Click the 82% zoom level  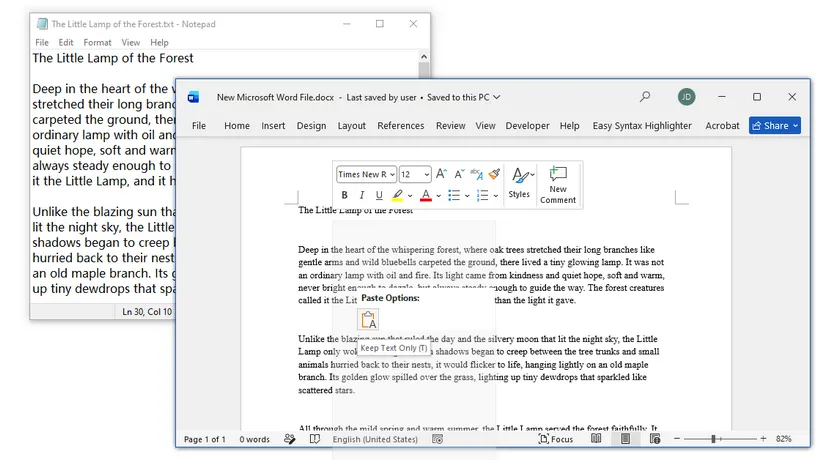click(x=783, y=439)
